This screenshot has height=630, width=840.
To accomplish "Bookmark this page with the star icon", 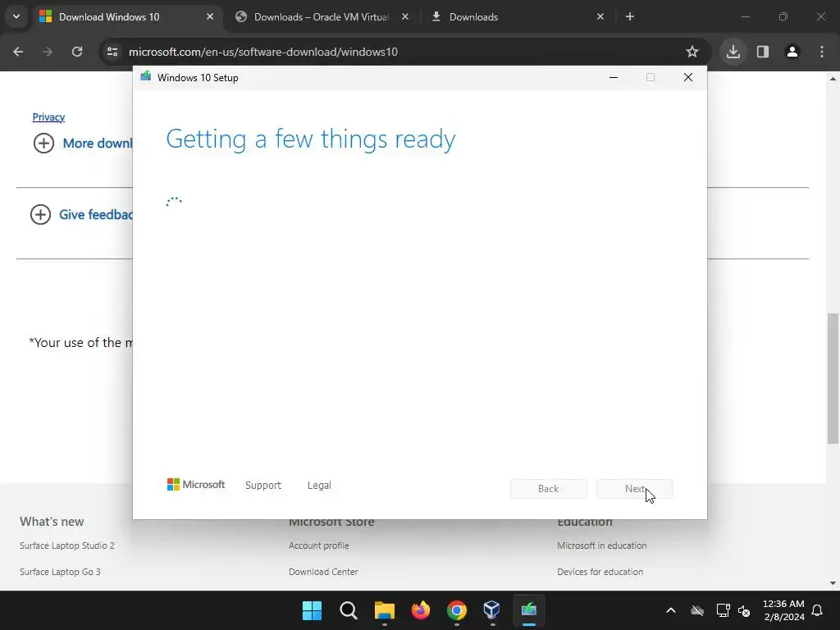I will coord(692,52).
